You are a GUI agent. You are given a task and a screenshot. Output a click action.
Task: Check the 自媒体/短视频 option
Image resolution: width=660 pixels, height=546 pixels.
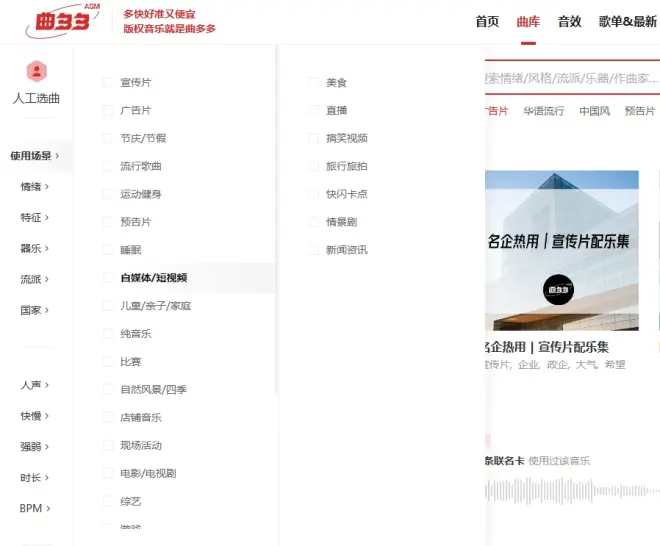pos(108,278)
